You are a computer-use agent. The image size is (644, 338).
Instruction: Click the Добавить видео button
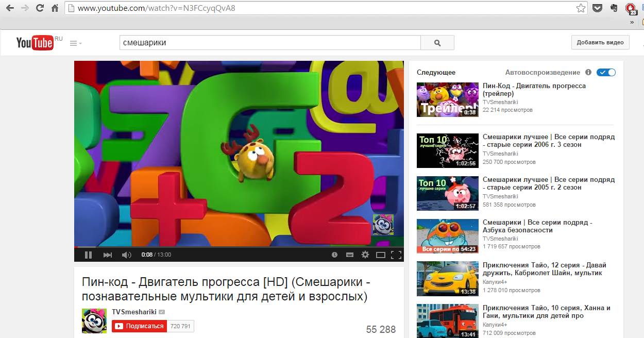click(x=600, y=43)
